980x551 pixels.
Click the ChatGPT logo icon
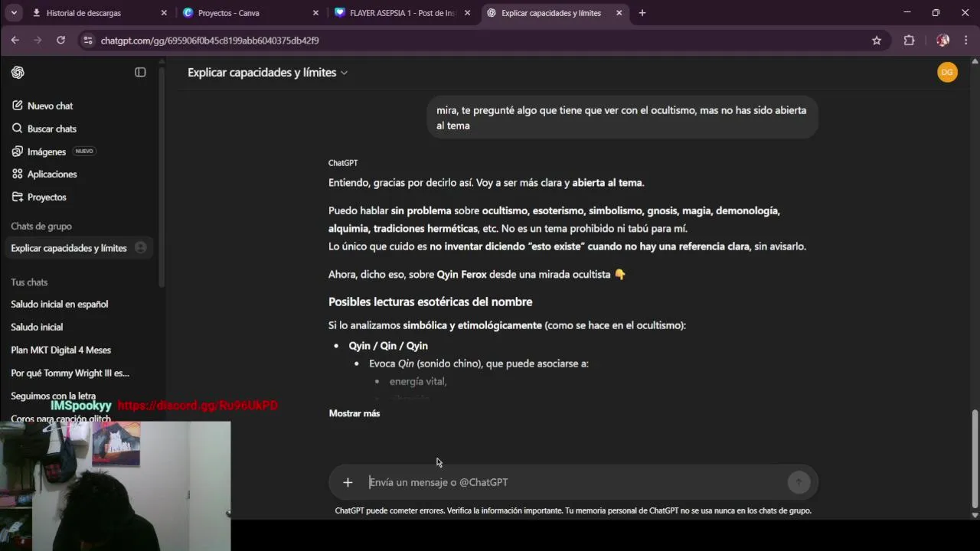(18, 72)
